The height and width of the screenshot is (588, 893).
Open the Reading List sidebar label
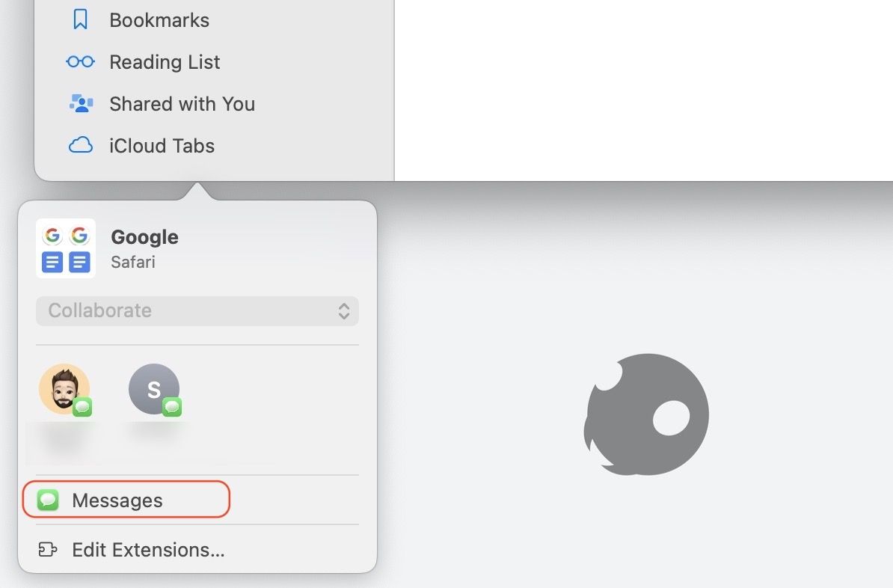pos(165,62)
